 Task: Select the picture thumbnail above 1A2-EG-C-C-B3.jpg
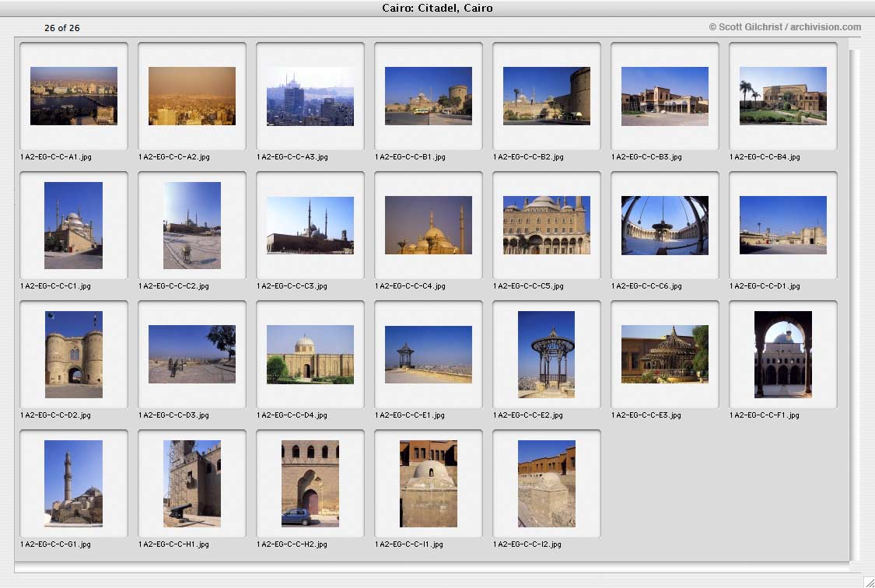click(x=665, y=96)
